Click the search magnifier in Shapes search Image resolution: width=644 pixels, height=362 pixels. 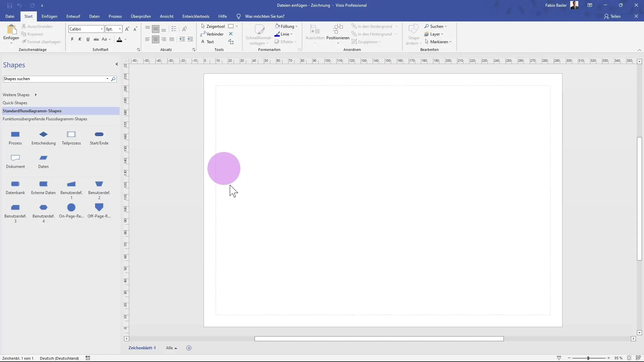tap(113, 79)
